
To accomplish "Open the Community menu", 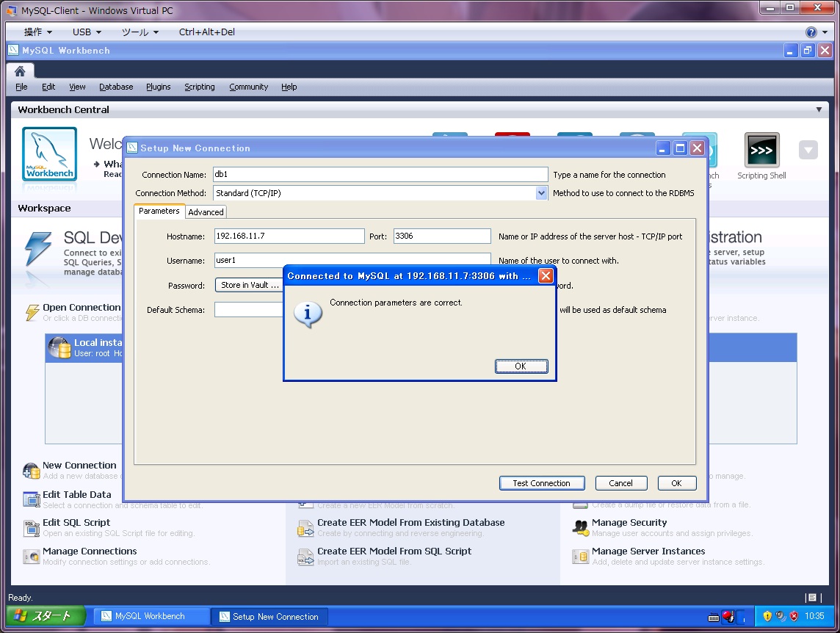I will 249,87.
